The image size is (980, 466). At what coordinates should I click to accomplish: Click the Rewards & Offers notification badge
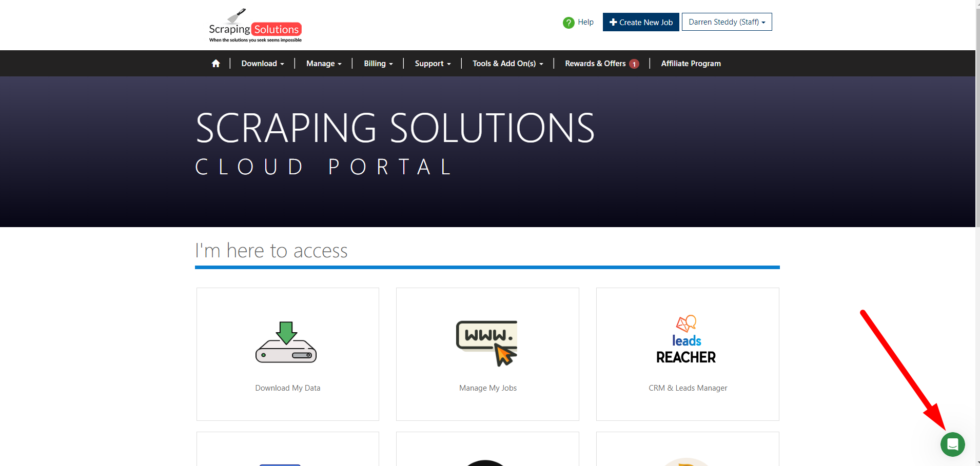pos(635,64)
